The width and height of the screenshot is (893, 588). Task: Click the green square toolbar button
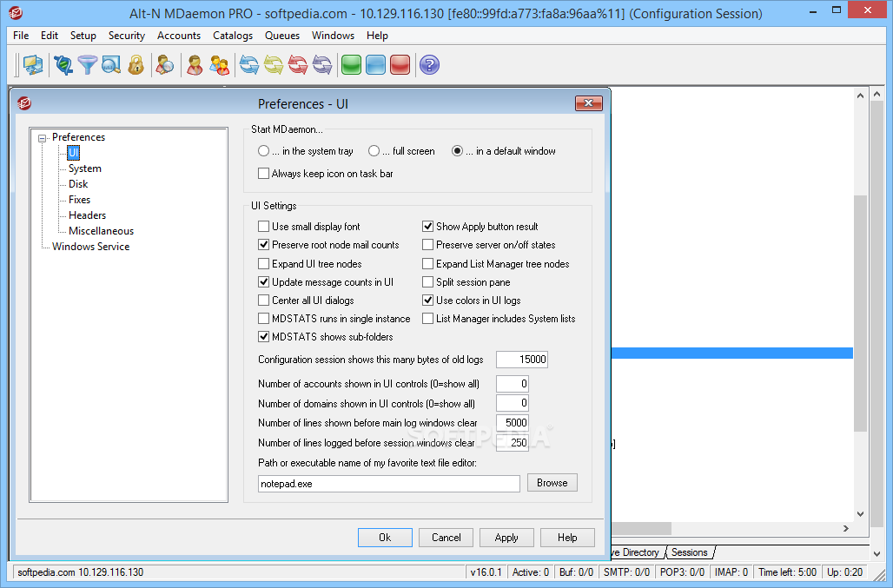click(x=352, y=65)
